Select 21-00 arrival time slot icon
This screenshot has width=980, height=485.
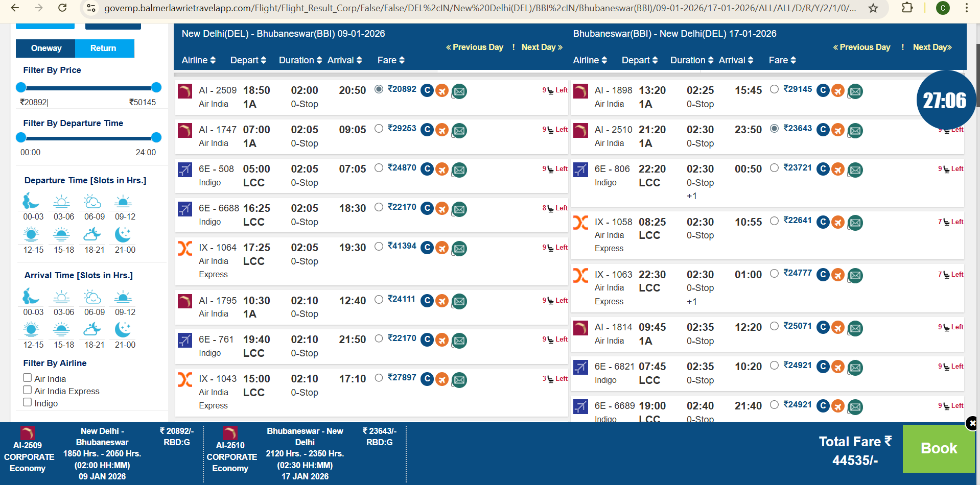123,330
